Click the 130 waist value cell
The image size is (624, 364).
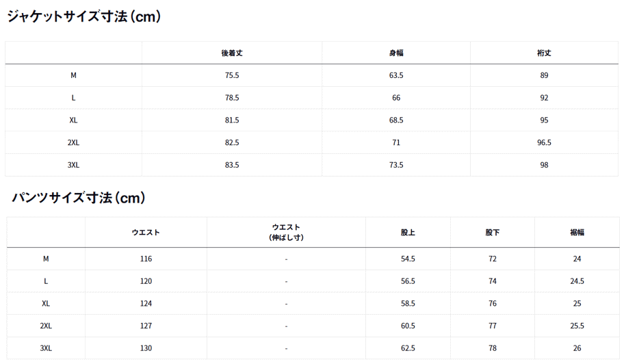(146, 348)
